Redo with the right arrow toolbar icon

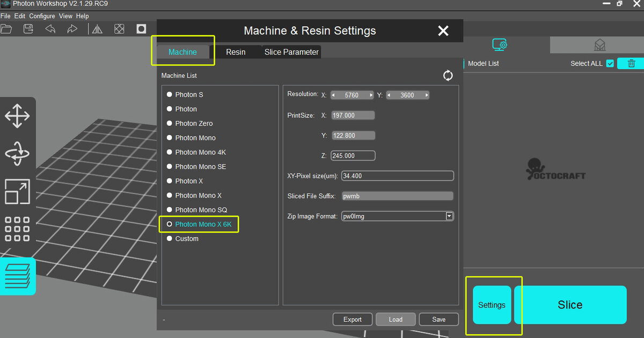(x=72, y=29)
